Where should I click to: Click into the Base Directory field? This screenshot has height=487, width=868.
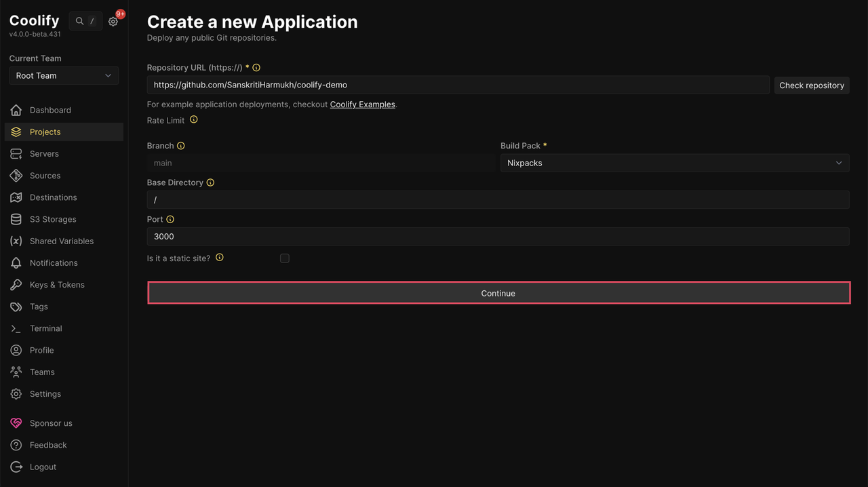tap(498, 199)
